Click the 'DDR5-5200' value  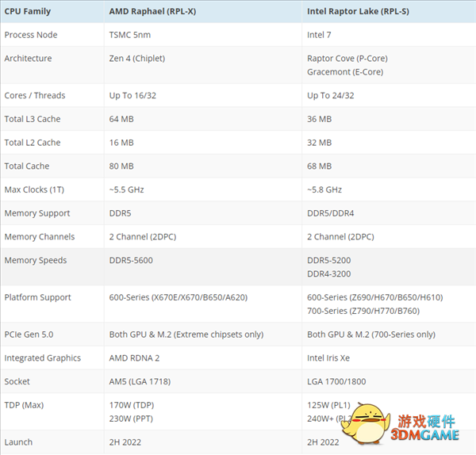[x=328, y=260]
